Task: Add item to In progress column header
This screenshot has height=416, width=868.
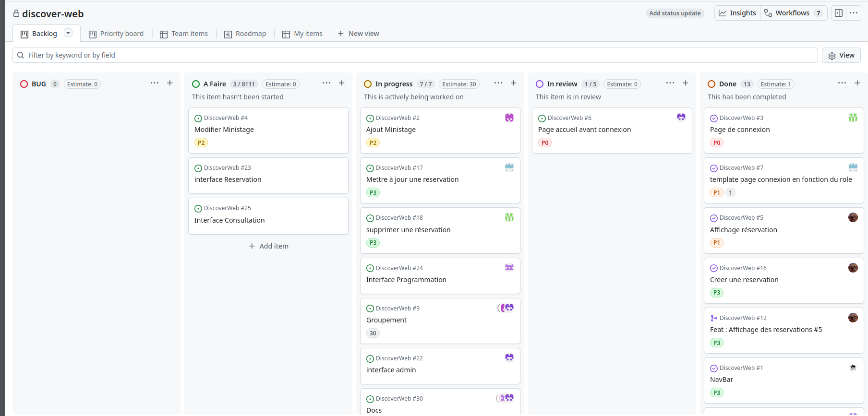Action: pos(514,83)
